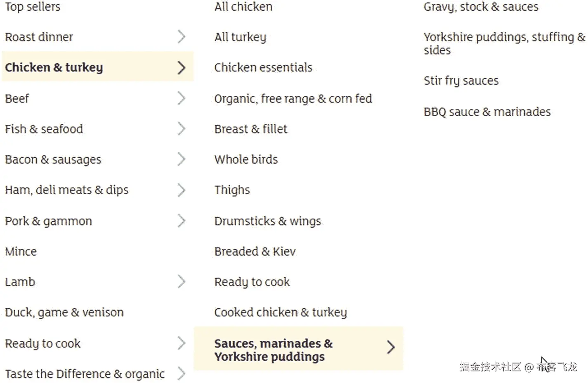This screenshot has height=383, width=588.
Task: Click the highlighted Chicken & turkey chevron
Action: [181, 67]
